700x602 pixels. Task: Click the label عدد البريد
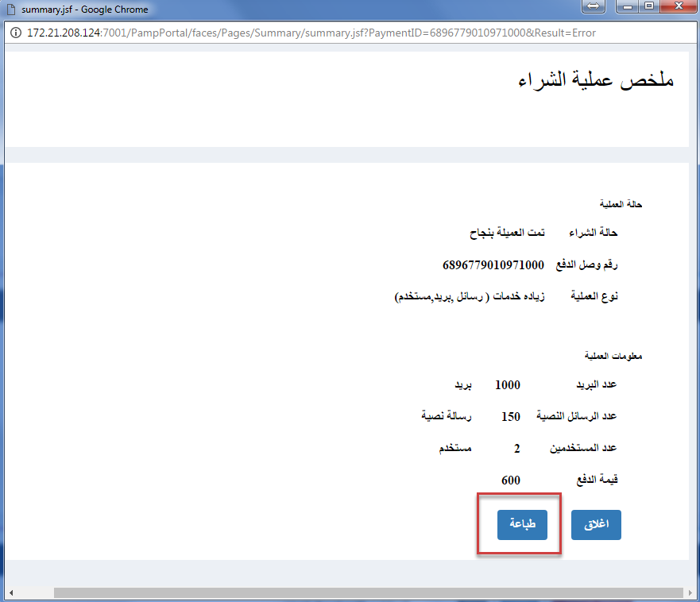tap(596, 384)
